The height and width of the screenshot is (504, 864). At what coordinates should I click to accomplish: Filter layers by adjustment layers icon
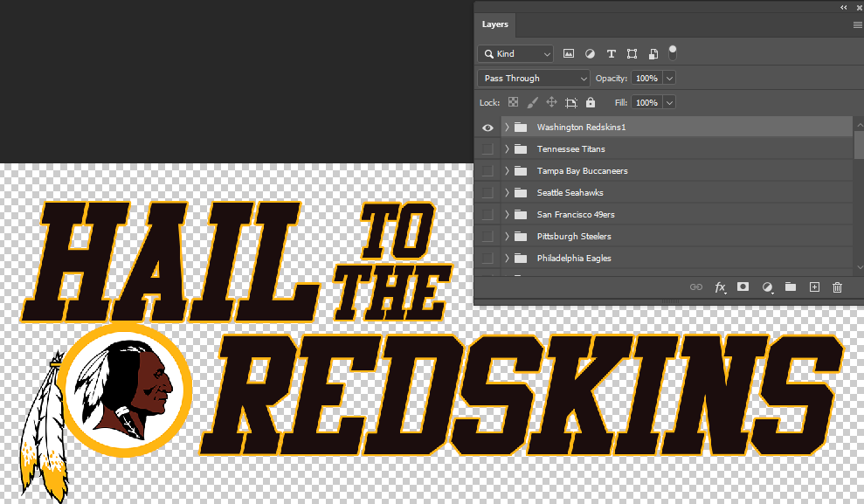coord(590,53)
